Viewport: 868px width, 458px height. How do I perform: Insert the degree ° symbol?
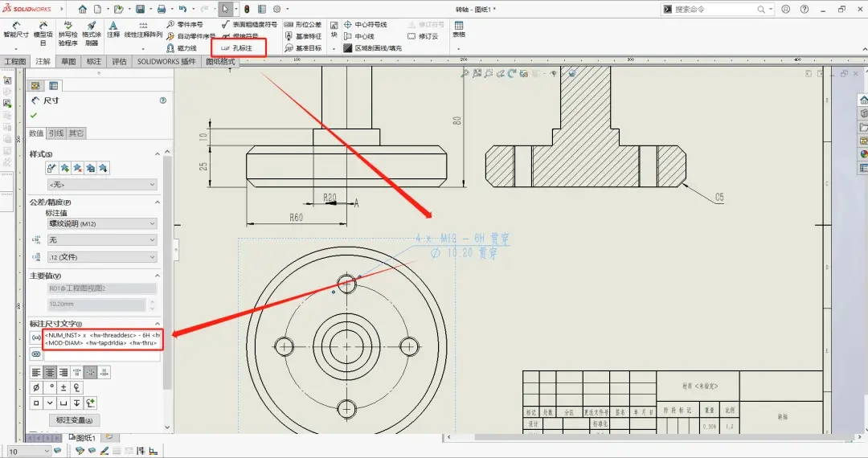(50, 387)
